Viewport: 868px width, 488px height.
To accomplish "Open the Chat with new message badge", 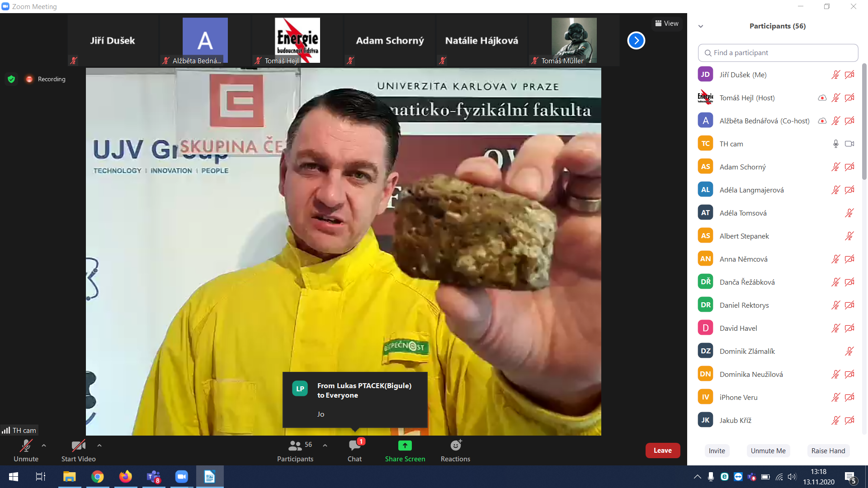I will [355, 451].
